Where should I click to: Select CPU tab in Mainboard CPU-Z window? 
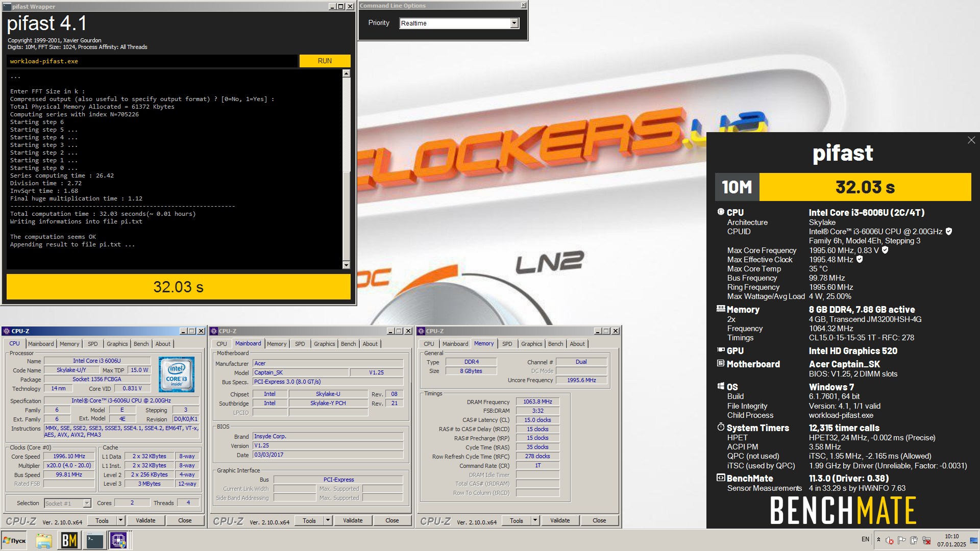coord(222,344)
